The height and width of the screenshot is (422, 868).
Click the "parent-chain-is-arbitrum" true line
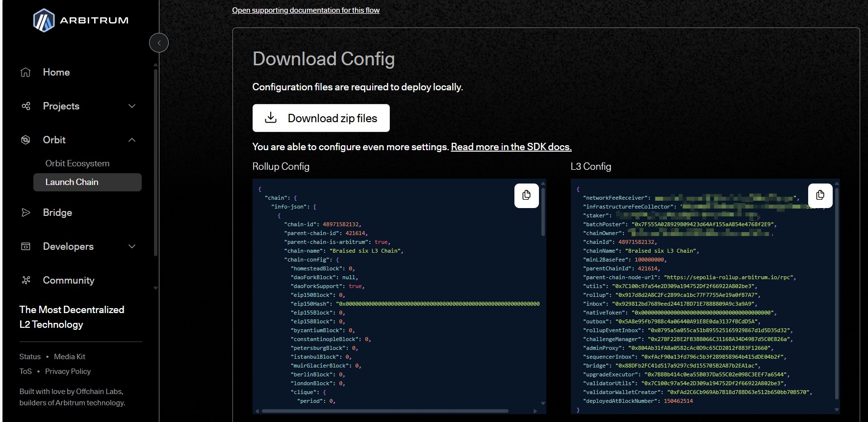tap(337, 242)
